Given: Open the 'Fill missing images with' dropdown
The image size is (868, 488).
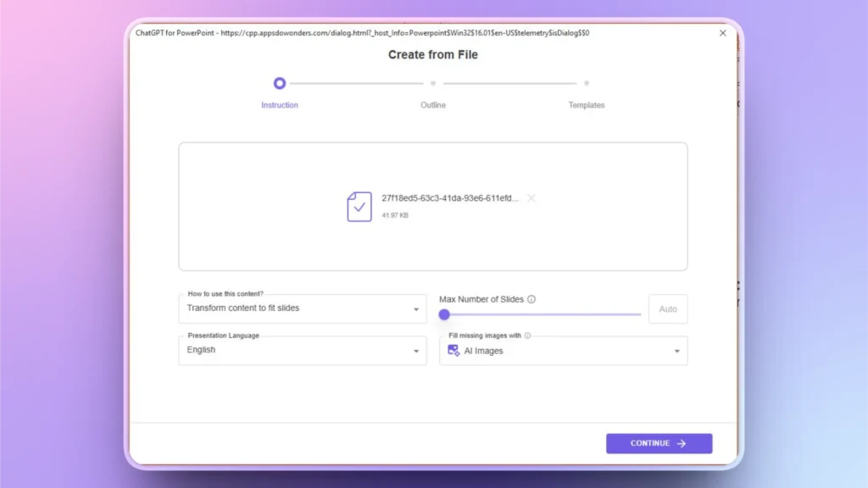Looking at the screenshot, I should coord(563,350).
